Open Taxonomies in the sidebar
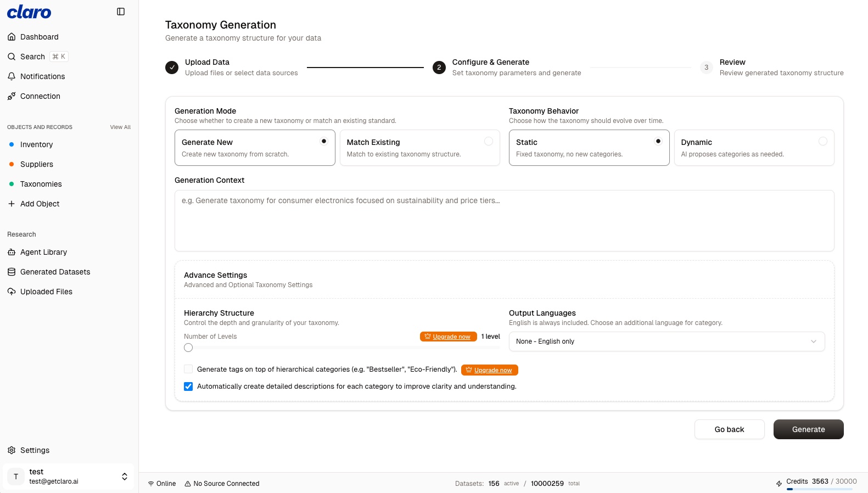 [x=41, y=184]
